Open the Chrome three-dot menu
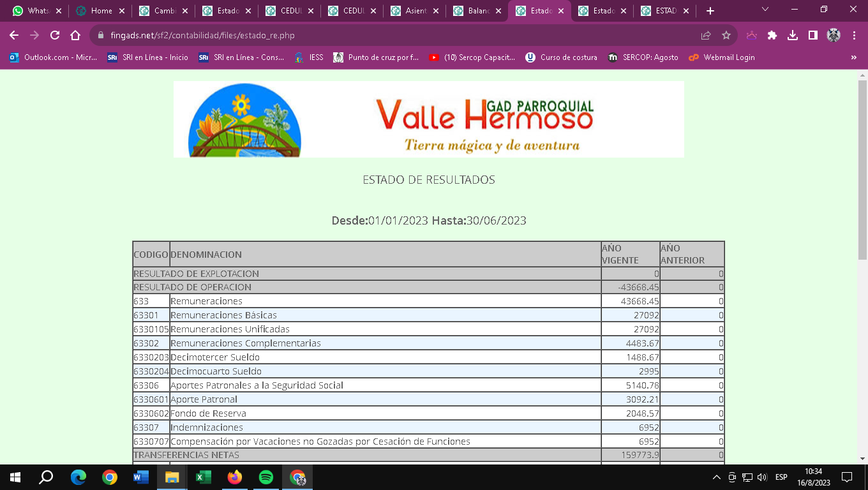Viewport: 868px width, 490px height. click(x=854, y=36)
